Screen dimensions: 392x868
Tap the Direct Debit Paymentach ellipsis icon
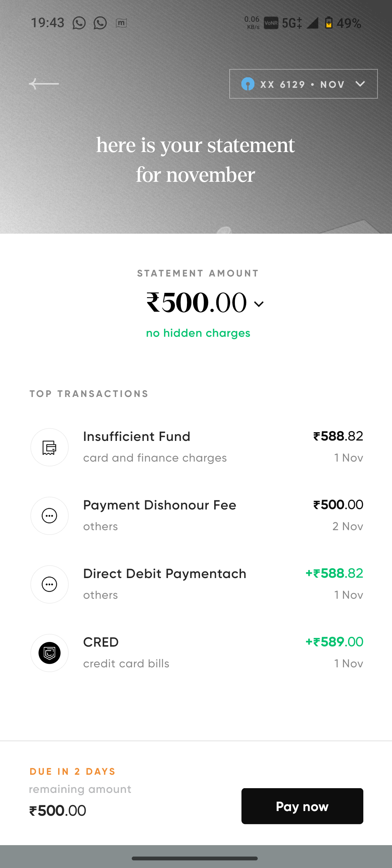point(49,584)
